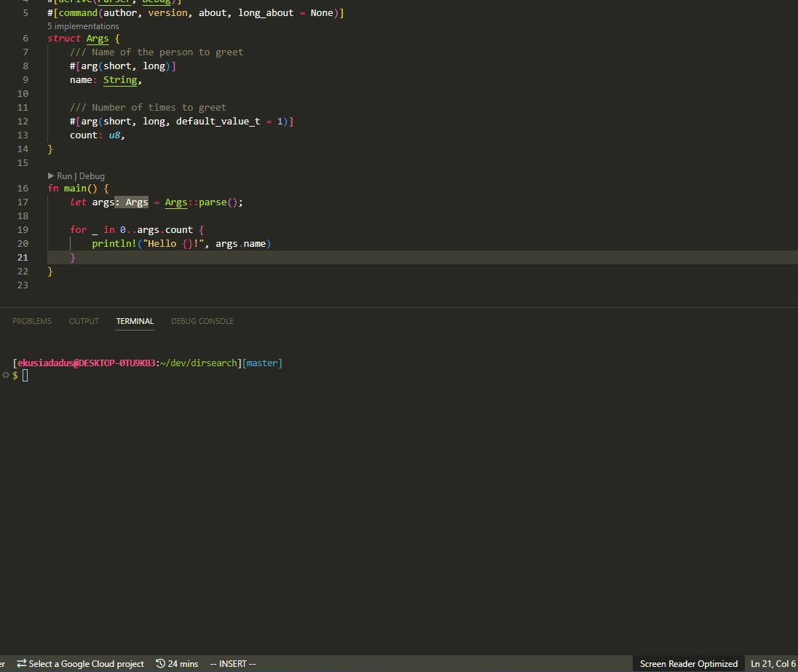
Task: Select the TERMINAL tab
Action: [135, 320]
